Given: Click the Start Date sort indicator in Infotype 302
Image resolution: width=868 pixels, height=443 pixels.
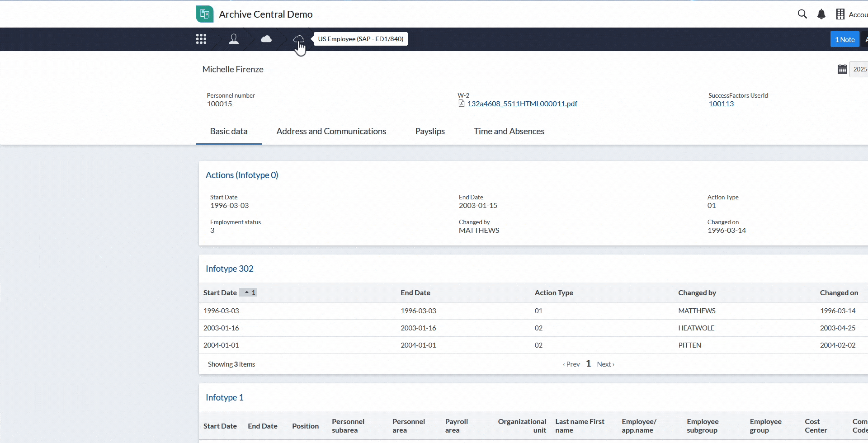Looking at the screenshot, I should point(248,292).
